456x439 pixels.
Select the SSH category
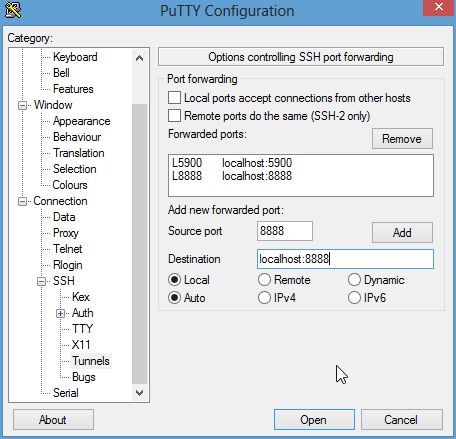tap(64, 281)
